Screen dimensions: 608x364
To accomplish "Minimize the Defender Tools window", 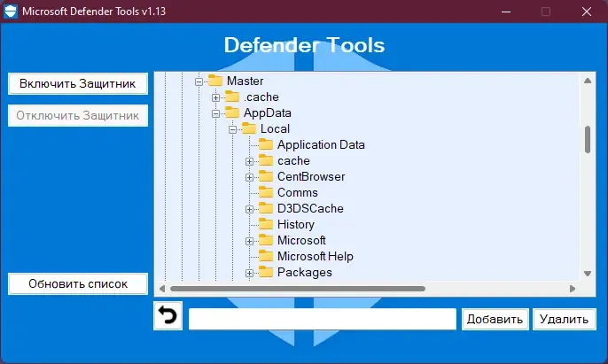I will (506, 12).
